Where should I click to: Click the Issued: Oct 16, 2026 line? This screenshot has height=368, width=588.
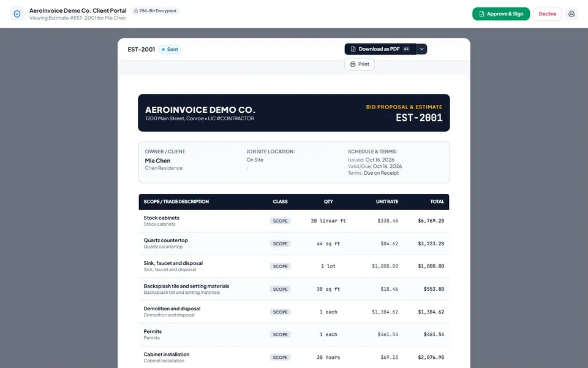point(371,160)
